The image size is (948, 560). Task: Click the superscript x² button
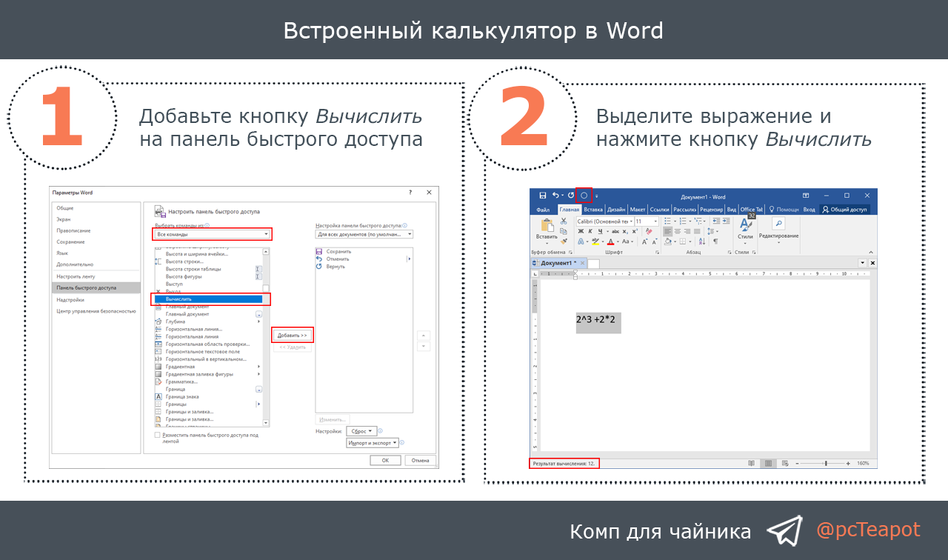tap(635, 231)
